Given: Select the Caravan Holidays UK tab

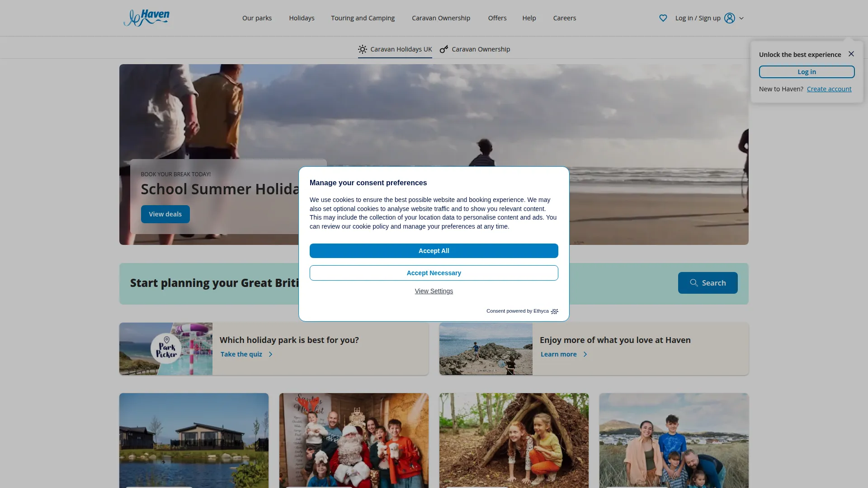Looking at the screenshot, I should tap(395, 49).
